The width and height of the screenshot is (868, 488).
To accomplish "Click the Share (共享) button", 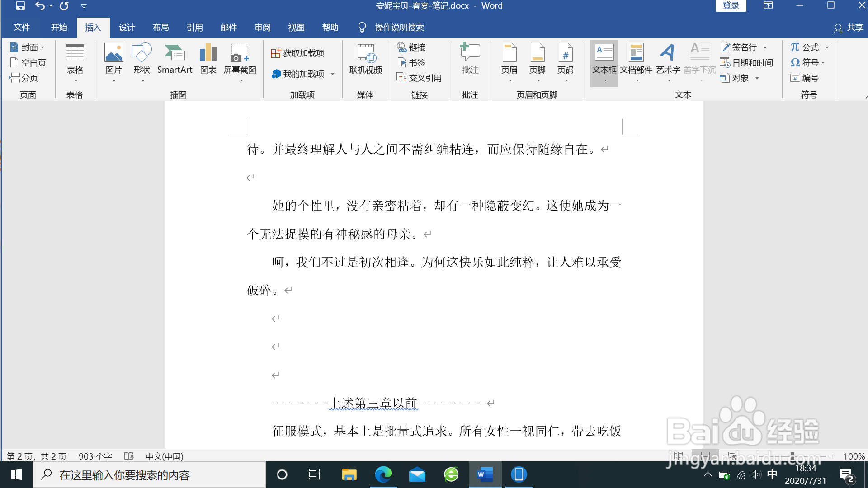I will point(849,28).
